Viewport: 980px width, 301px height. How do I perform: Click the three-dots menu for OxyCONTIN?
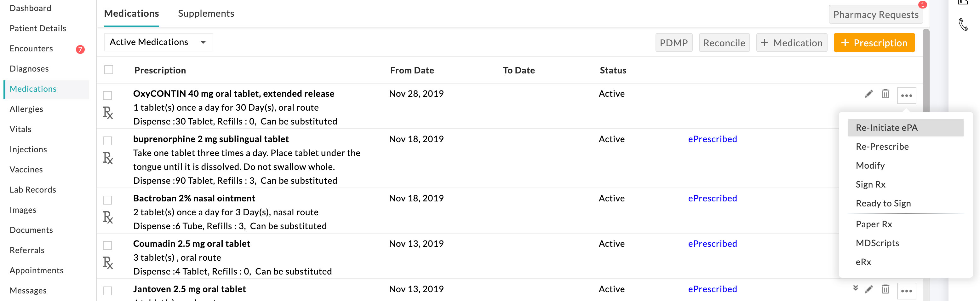pyautogui.click(x=906, y=96)
